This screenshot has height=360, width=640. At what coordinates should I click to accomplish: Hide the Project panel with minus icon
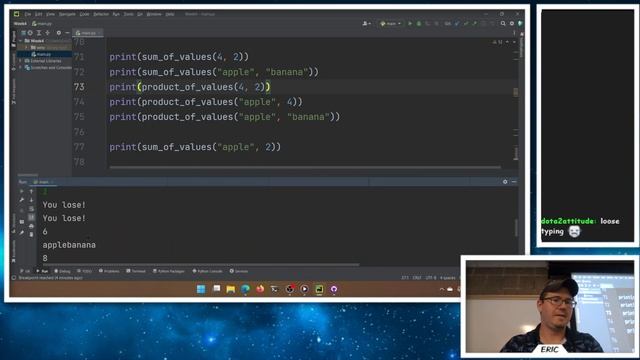click(x=67, y=33)
